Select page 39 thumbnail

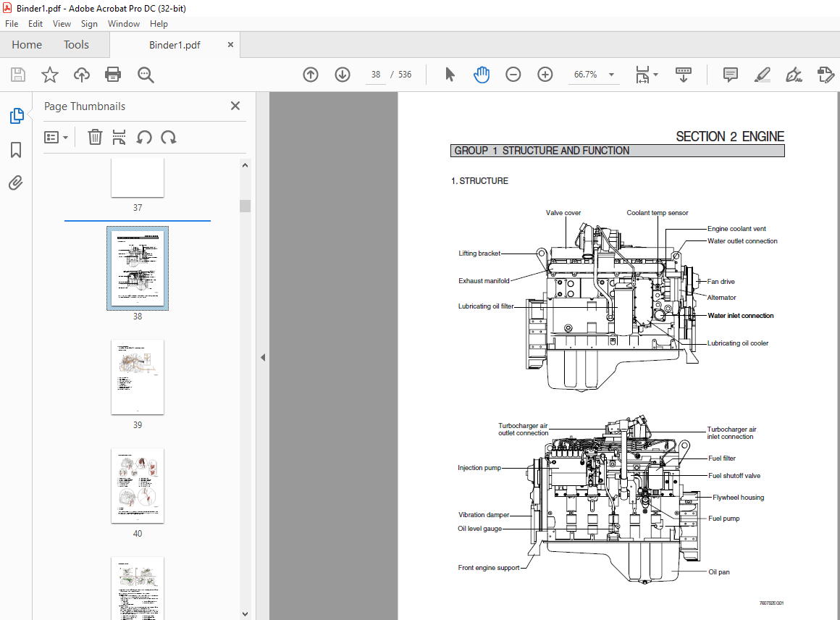(x=138, y=377)
